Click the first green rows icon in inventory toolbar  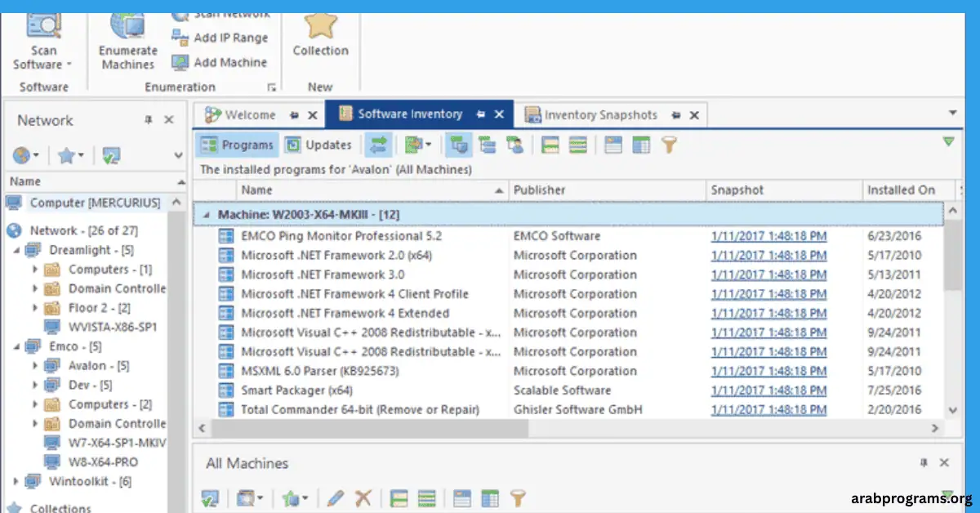(x=550, y=145)
